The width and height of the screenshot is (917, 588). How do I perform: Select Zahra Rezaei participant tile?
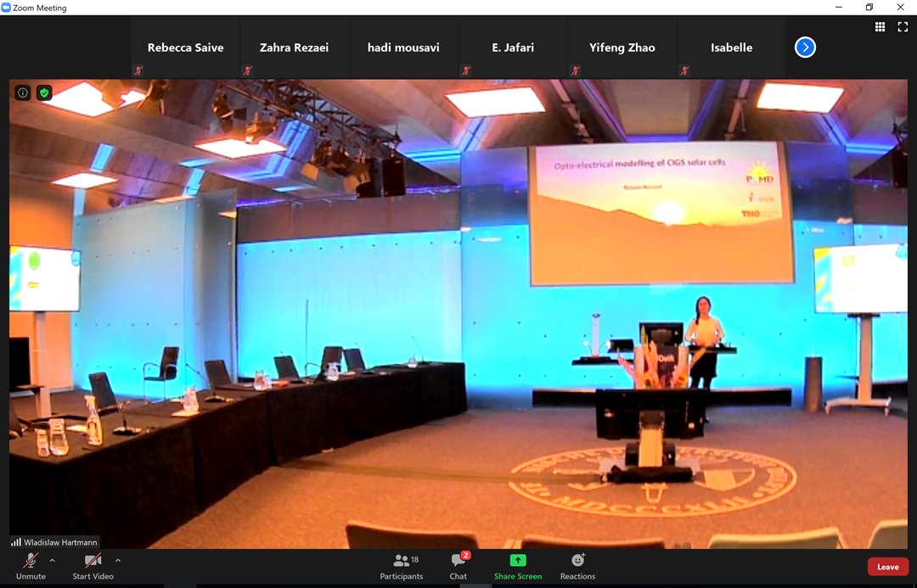click(294, 48)
